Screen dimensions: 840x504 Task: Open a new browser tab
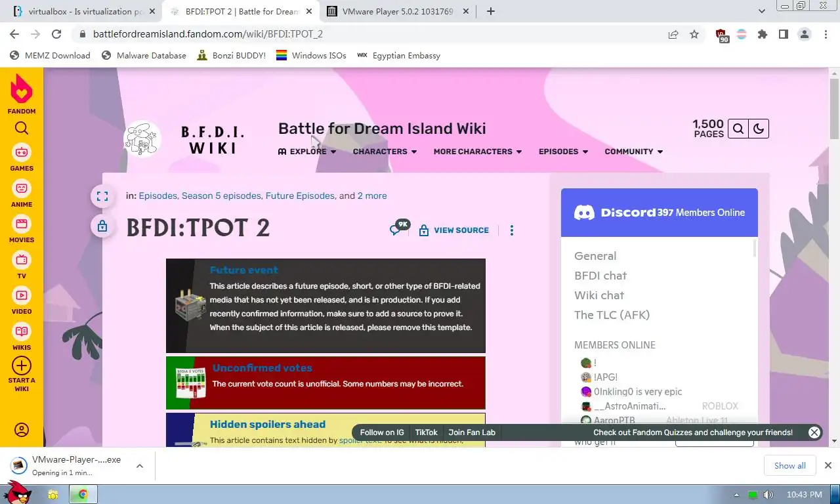tap(490, 11)
